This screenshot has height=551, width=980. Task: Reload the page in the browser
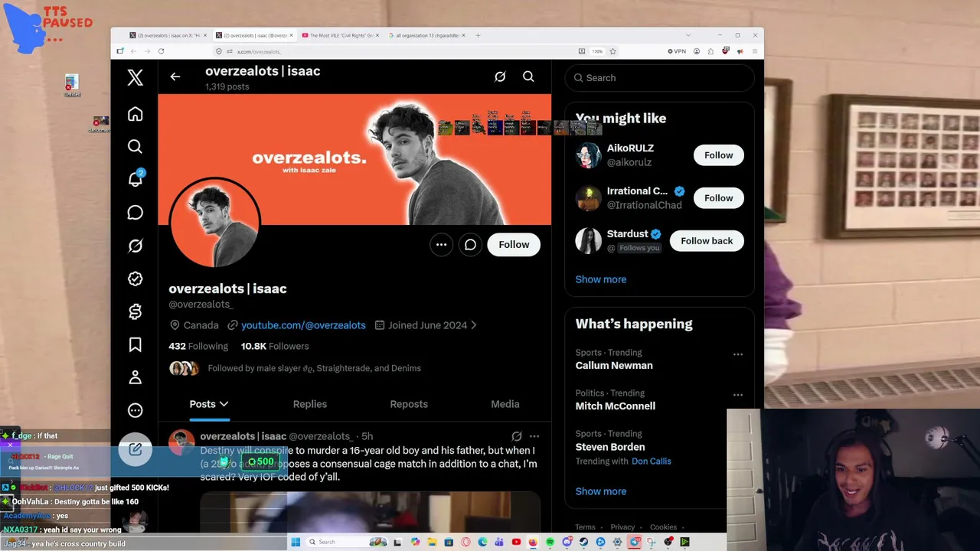pyautogui.click(x=161, y=51)
